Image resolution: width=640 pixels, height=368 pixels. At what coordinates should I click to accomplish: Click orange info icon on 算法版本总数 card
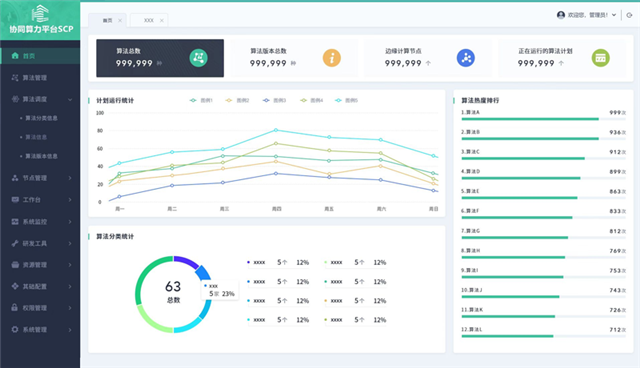pos(332,58)
